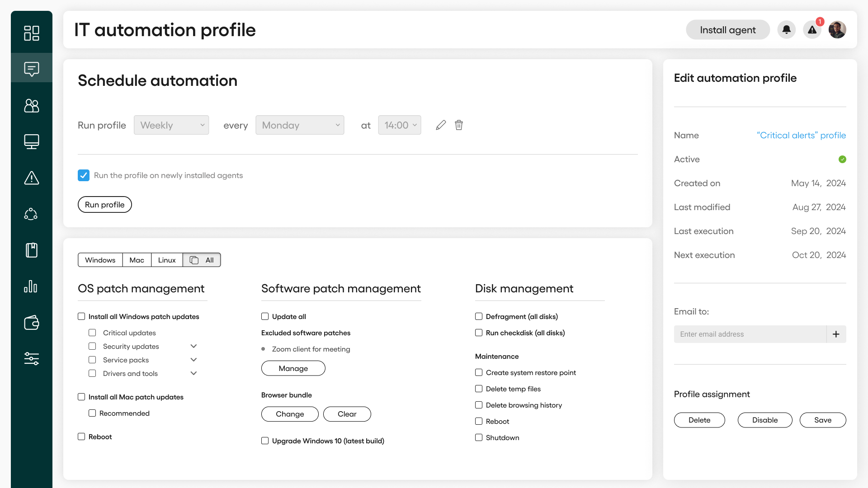The width and height of the screenshot is (868, 488).
Task: Check Reboot under Maintenance
Action: [479, 422]
